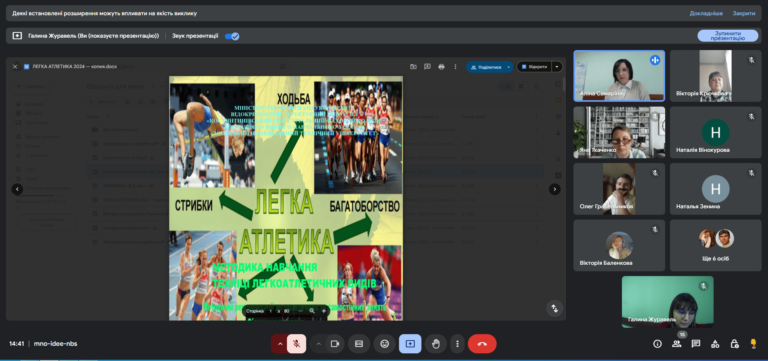Viewport: 768px width, 361px height.
Task: Click the muted mic icon on Вікторія Баленкова tile
Action: pos(655,229)
